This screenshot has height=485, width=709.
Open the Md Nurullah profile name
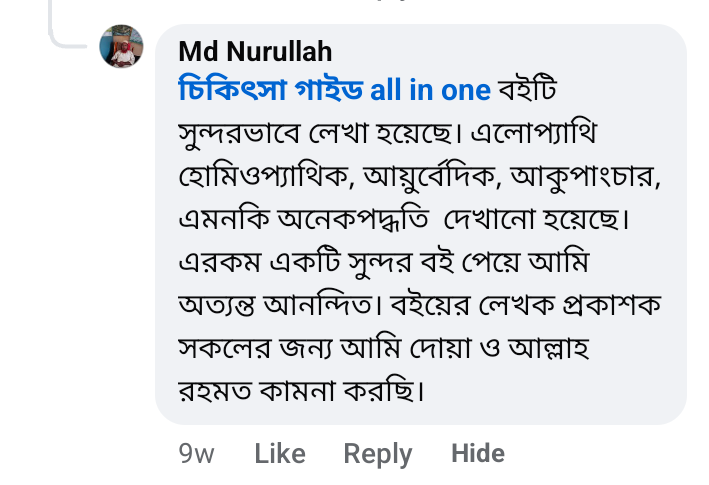pos(255,51)
